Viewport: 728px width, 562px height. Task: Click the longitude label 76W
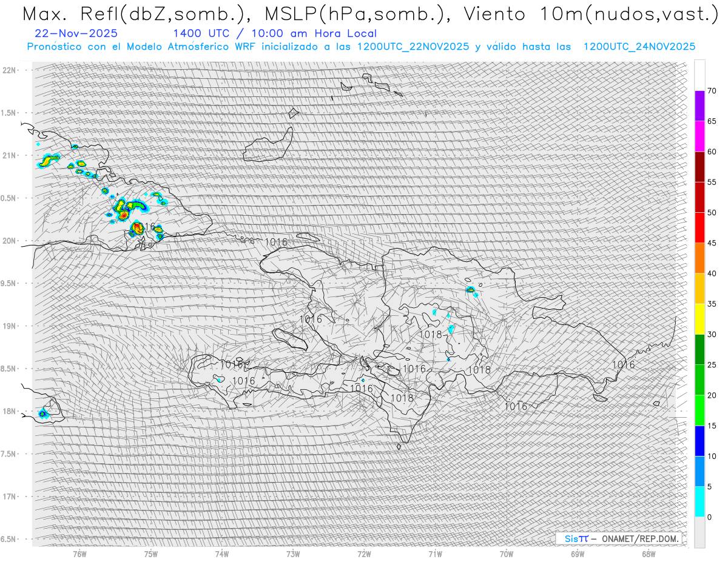(79, 554)
